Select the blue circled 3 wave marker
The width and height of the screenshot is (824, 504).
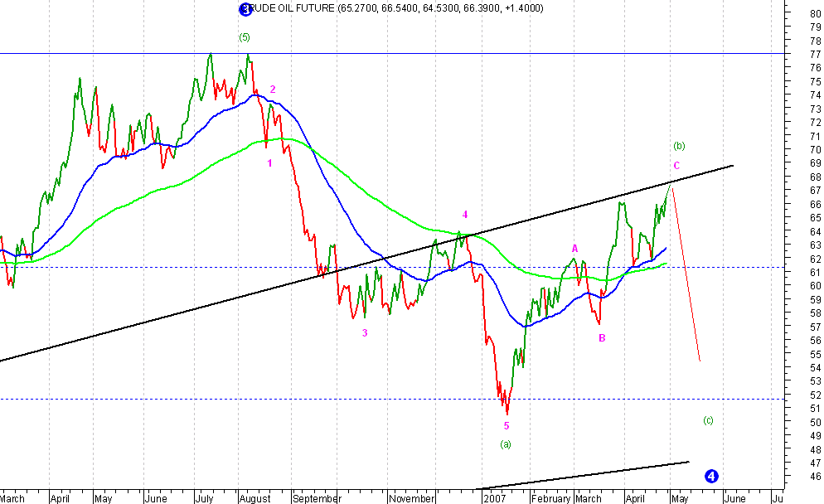pyautogui.click(x=245, y=9)
